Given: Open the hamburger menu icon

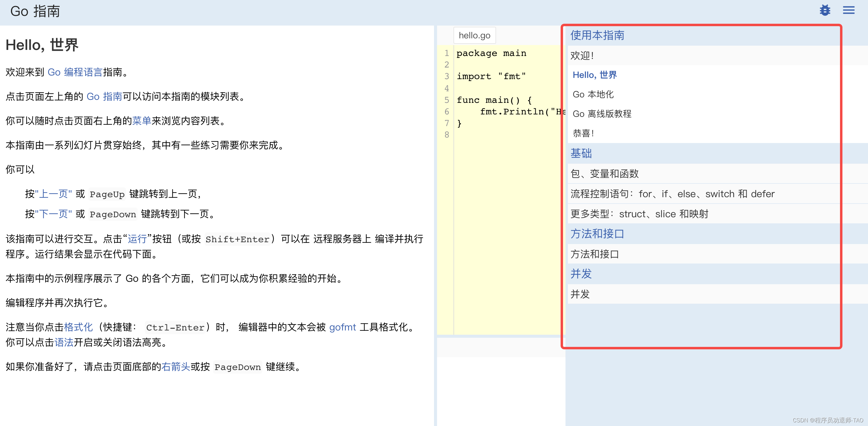Looking at the screenshot, I should [x=849, y=10].
